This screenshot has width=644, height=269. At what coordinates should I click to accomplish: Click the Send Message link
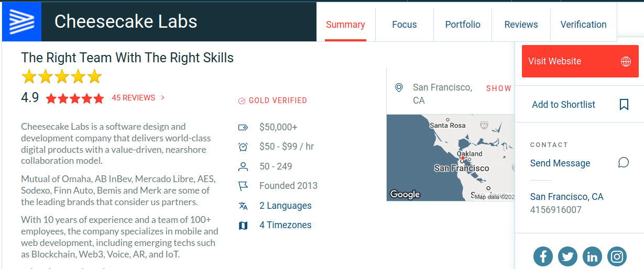click(x=560, y=163)
